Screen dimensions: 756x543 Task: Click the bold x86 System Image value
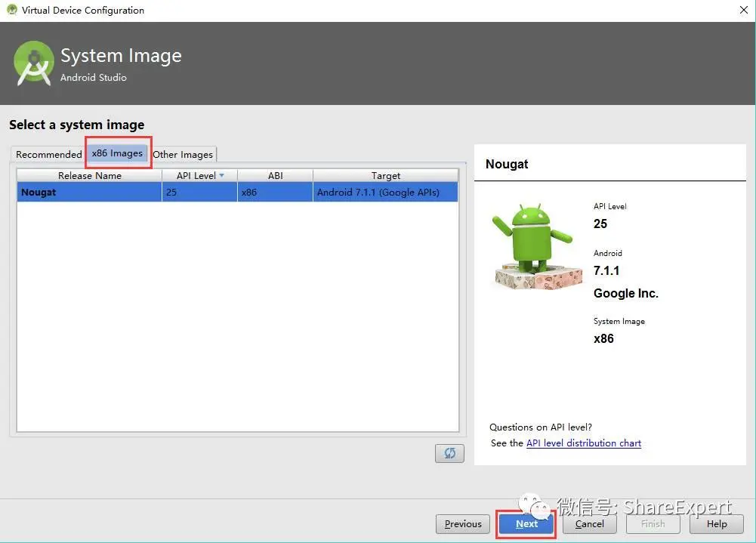[x=603, y=338]
